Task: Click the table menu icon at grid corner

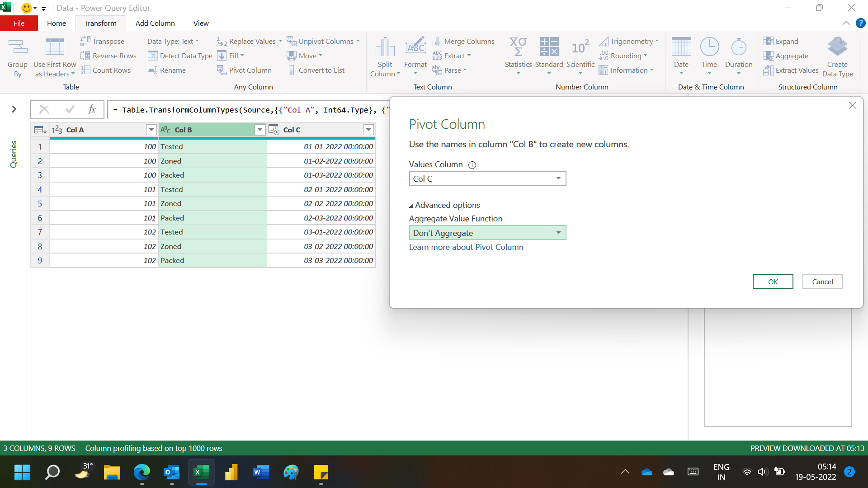Action: pos(40,130)
